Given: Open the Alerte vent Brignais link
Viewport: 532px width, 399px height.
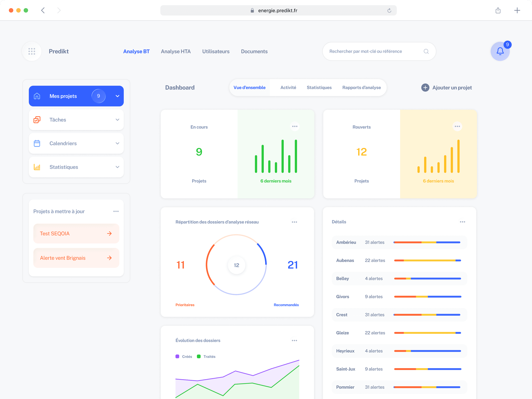Looking at the screenshot, I should (x=76, y=258).
